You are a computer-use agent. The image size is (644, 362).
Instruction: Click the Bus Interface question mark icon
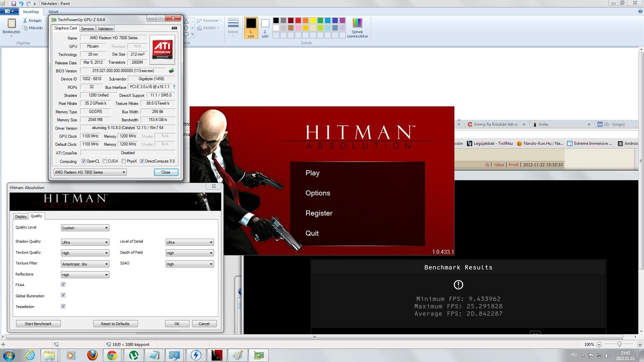click(x=174, y=87)
